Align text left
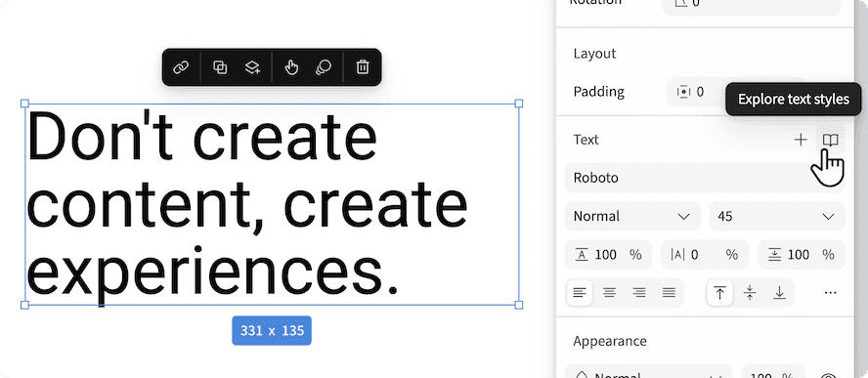 pyautogui.click(x=580, y=293)
